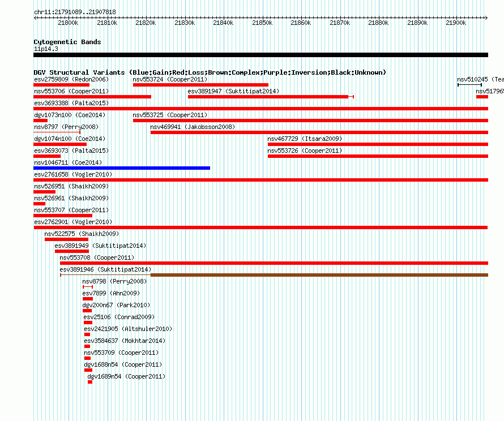
Task: Click nsv526951 (Shaikh2009) label
Action: coord(71,186)
